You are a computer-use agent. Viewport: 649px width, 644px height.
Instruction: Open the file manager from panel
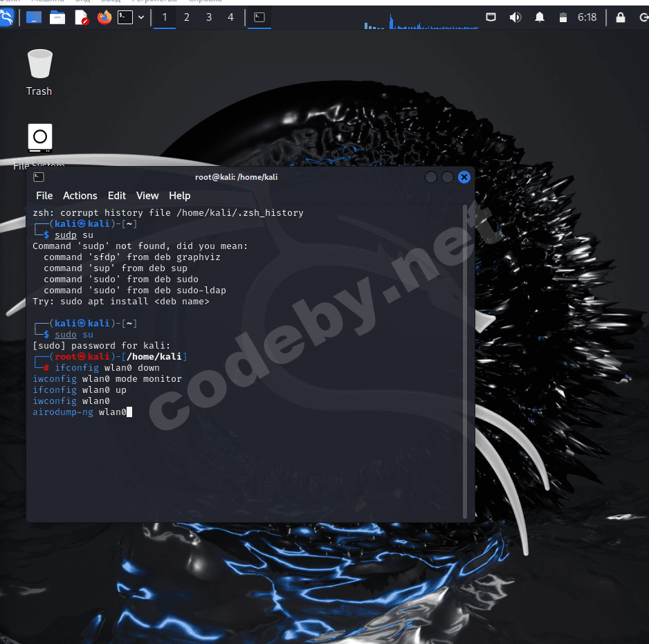click(57, 17)
